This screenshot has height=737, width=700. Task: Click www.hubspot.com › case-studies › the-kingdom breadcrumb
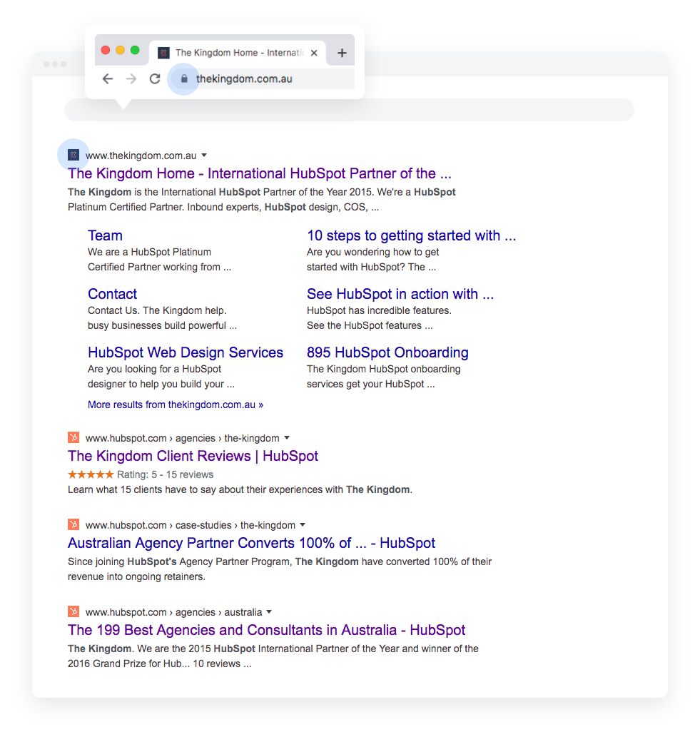191,525
